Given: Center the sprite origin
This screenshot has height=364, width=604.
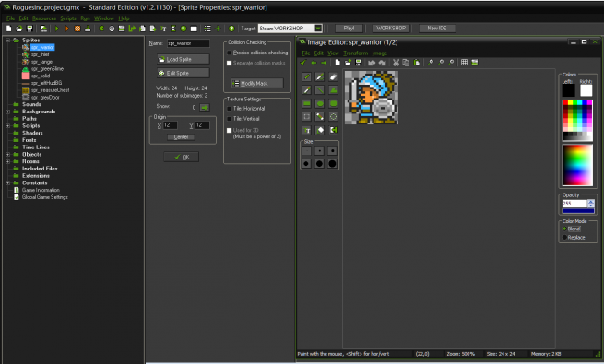Looking at the screenshot, I should pyautogui.click(x=181, y=137).
